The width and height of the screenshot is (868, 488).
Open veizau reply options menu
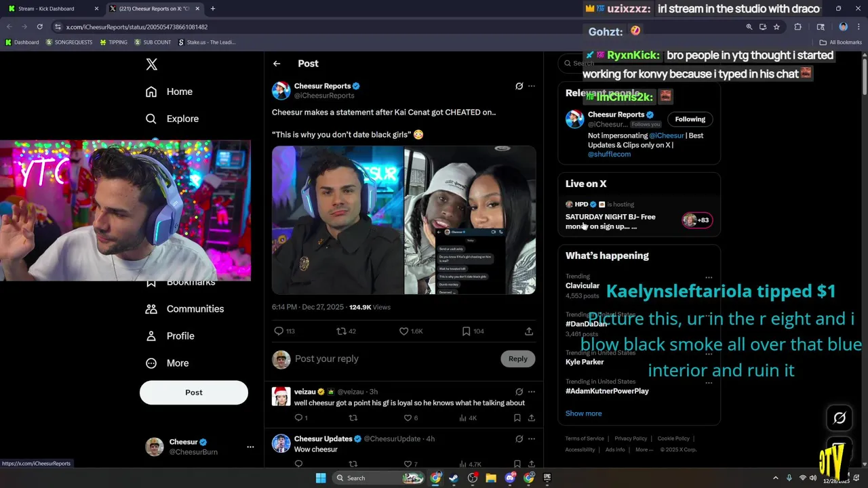pos(532,392)
